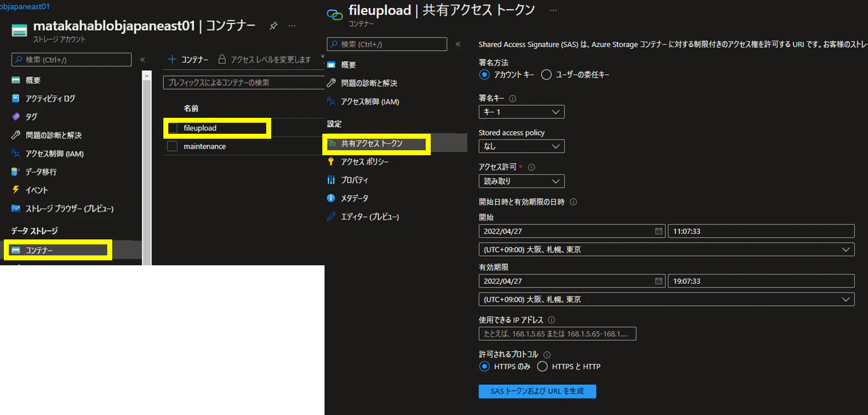Open the fileupload container link
This screenshot has width=868, height=415.
(200, 128)
